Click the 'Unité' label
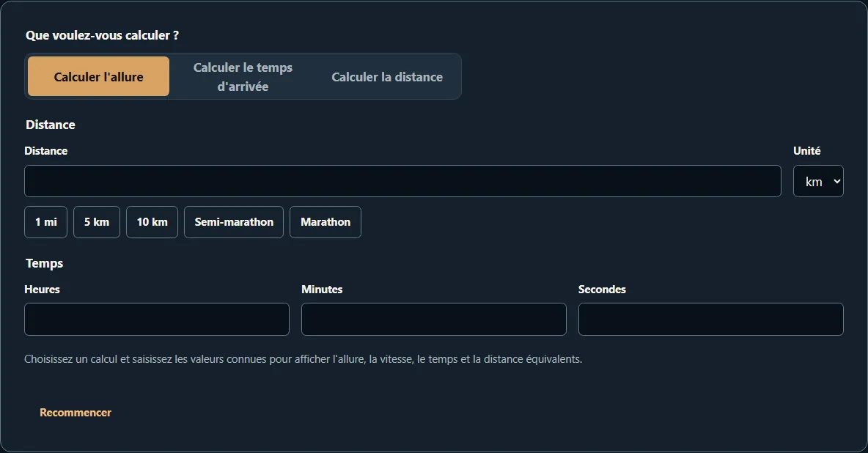This screenshot has width=868, height=453. (x=806, y=150)
